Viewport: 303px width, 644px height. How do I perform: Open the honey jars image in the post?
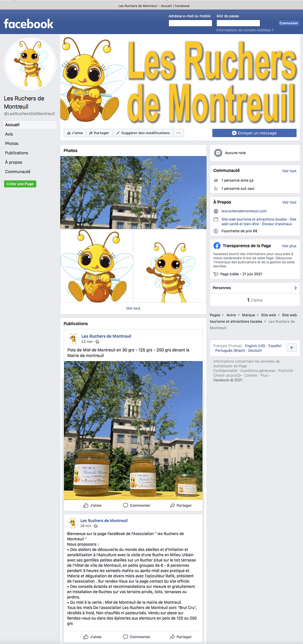(133, 430)
